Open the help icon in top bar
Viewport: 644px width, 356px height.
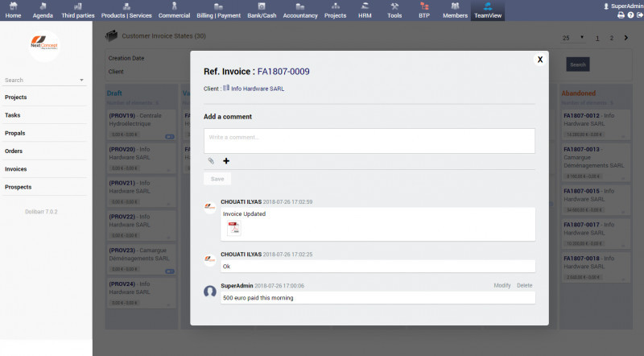pos(630,15)
